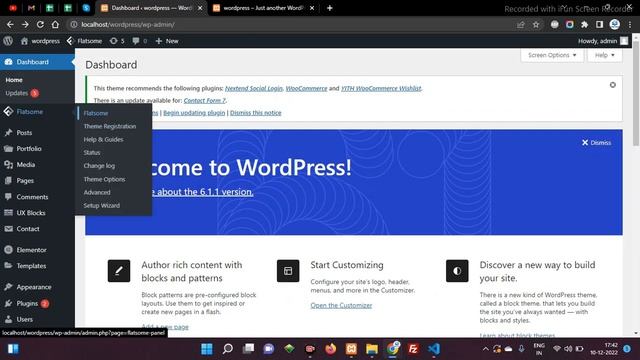
Task: Open YITH WooCommerce Wishlist link
Action: (x=381, y=88)
